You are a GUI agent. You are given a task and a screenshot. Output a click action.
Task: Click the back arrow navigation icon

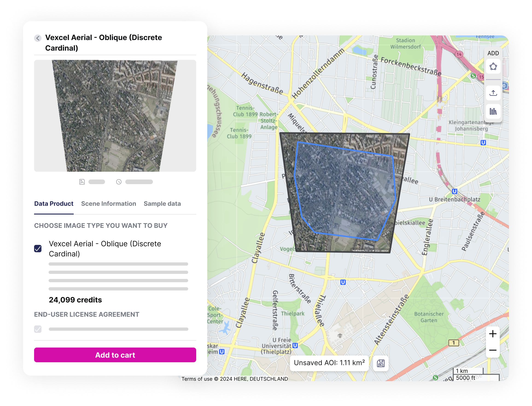[x=38, y=38]
